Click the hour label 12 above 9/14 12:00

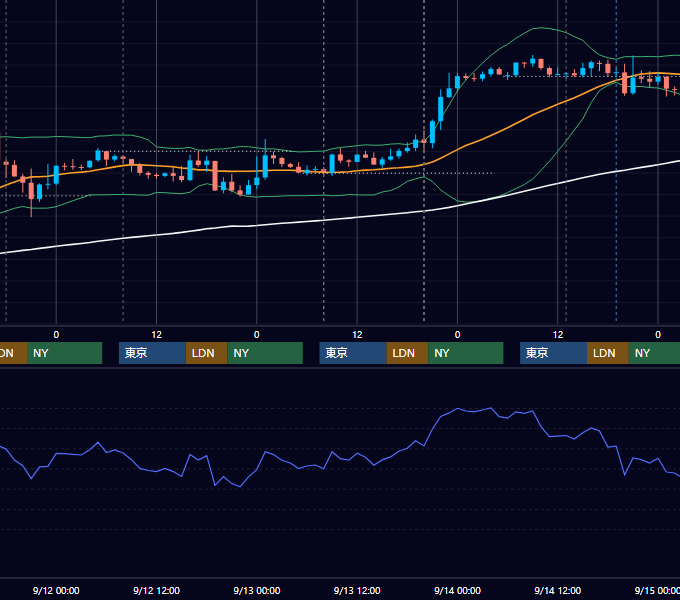click(558, 335)
